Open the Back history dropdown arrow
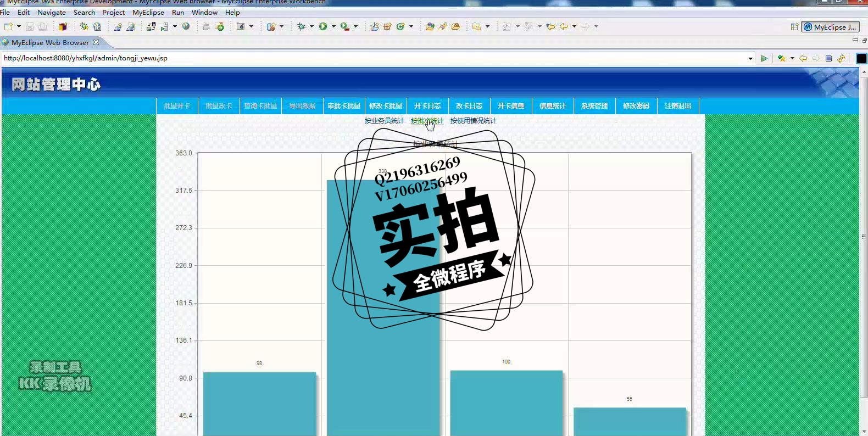The image size is (868, 436). coord(575,26)
